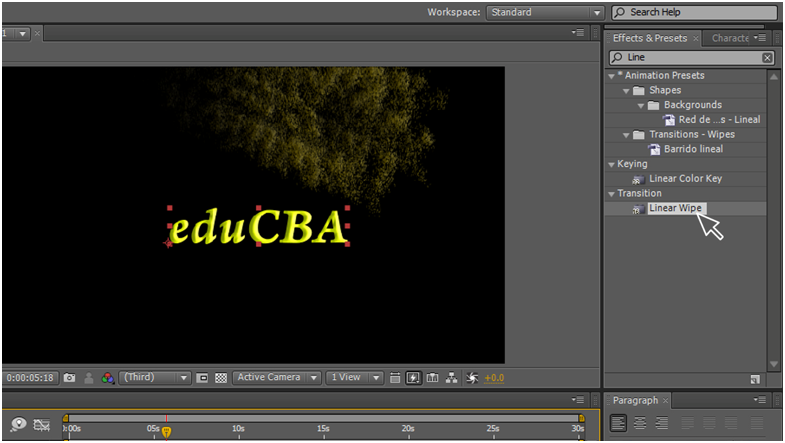Close the Paragraph panel tab

click(x=665, y=400)
